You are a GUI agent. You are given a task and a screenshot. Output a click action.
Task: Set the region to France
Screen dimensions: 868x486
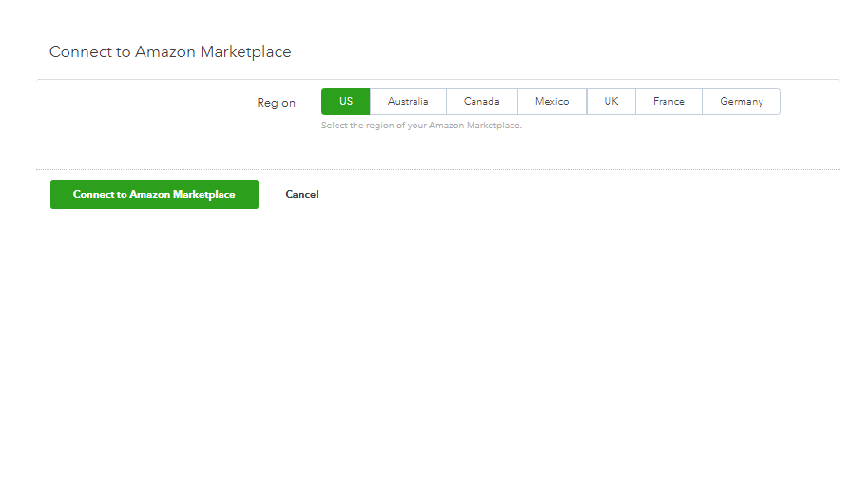point(668,102)
